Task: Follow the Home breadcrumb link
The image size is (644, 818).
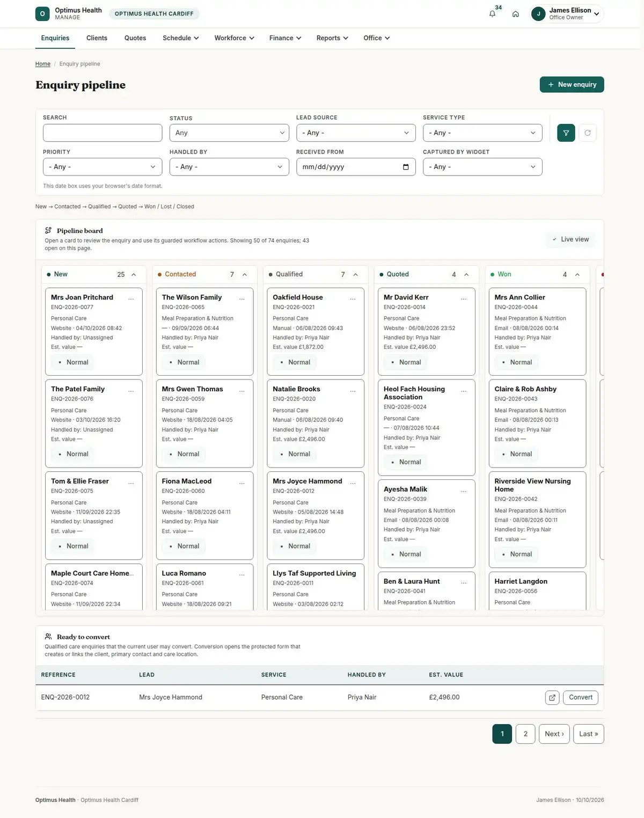Action: [x=43, y=64]
